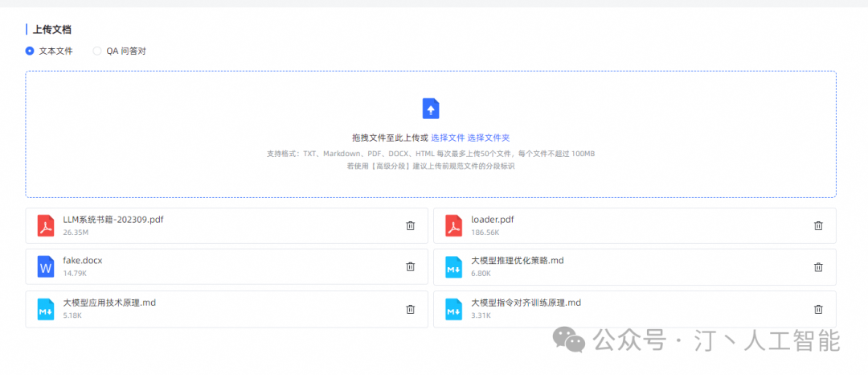Click the upload arrow icon in drop zone
This screenshot has width=868, height=375.
pyautogui.click(x=431, y=109)
